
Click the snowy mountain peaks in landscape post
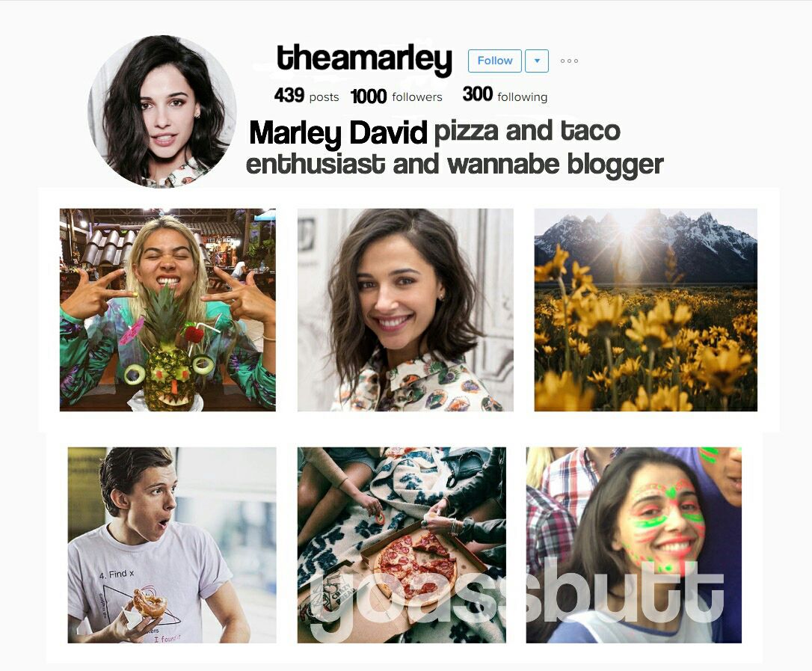(x=646, y=244)
